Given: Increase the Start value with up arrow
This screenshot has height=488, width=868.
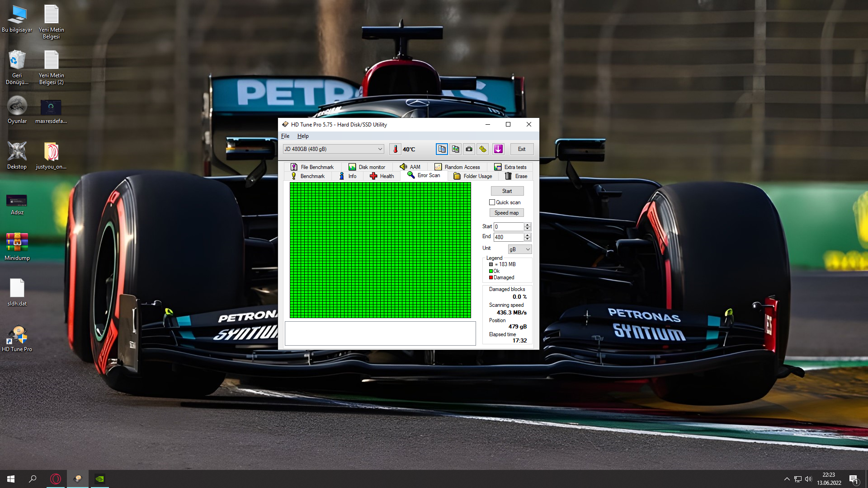Looking at the screenshot, I should (527, 225).
